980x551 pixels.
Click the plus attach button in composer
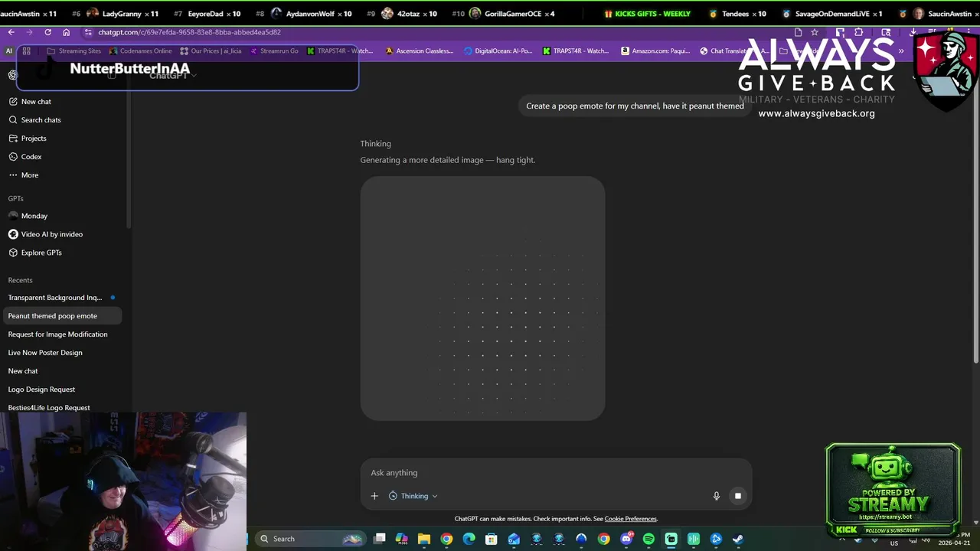[374, 496]
